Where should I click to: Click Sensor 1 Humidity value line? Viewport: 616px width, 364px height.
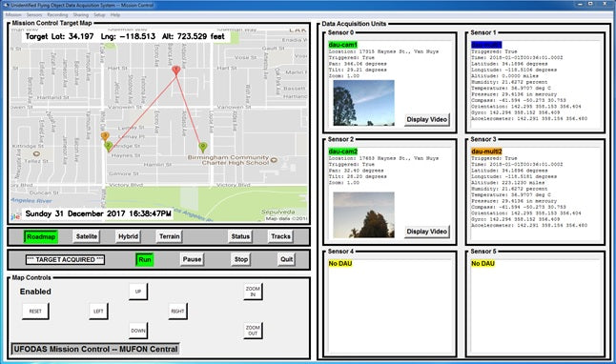pyautogui.click(x=509, y=82)
